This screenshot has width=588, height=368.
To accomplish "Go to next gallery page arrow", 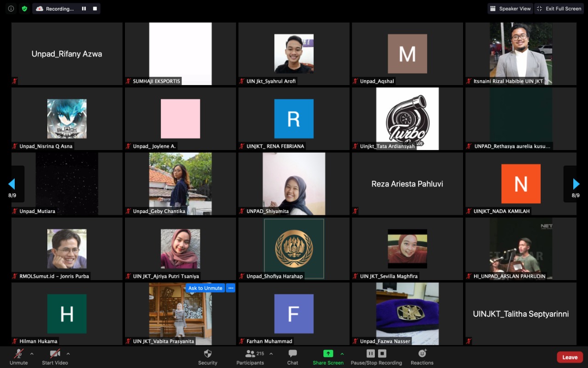I will coord(576,184).
